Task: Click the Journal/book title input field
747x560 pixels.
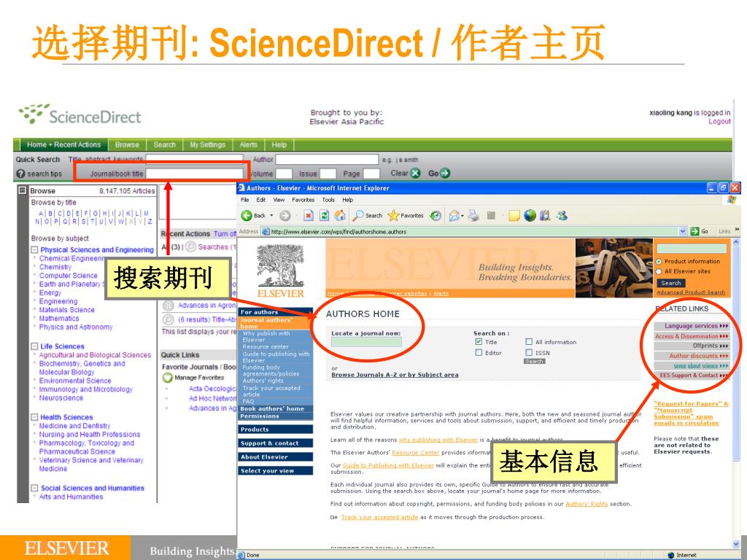Action: click(195, 174)
